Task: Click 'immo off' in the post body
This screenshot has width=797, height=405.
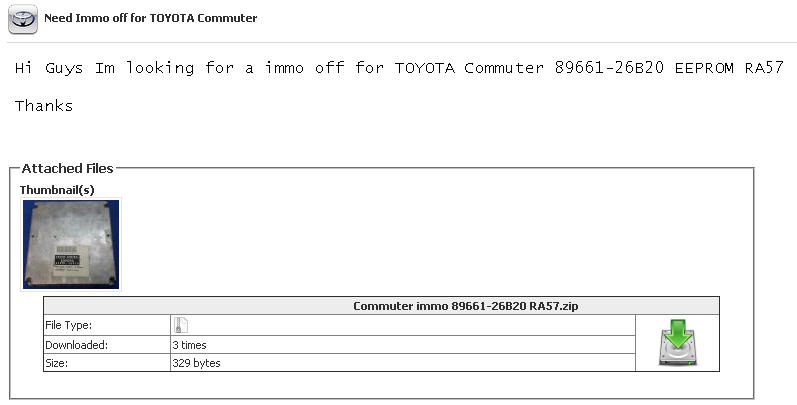Action: [x=312, y=69]
